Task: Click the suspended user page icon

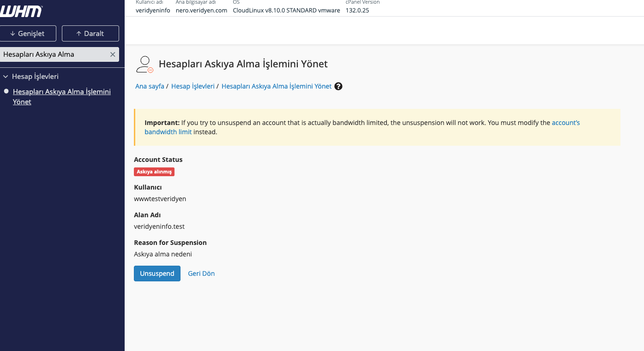Action: [144, 64]
